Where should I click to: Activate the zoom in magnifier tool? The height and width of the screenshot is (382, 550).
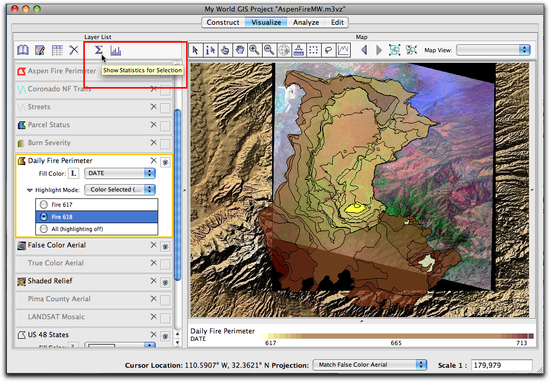tap(254, 50)
